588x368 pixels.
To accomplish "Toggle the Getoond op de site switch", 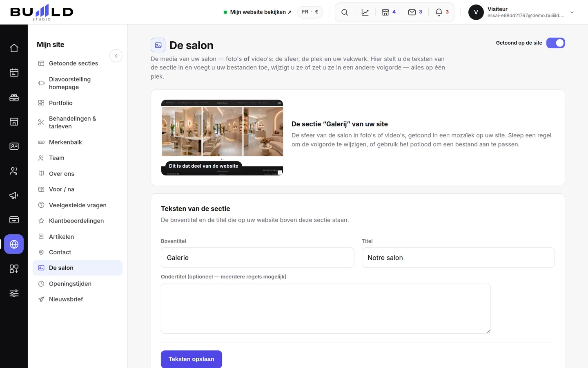I will [x=555, y=43].
